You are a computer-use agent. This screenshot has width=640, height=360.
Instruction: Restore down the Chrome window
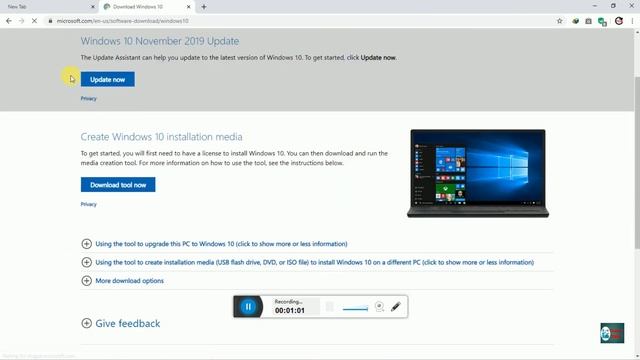(x=613, y=6)
